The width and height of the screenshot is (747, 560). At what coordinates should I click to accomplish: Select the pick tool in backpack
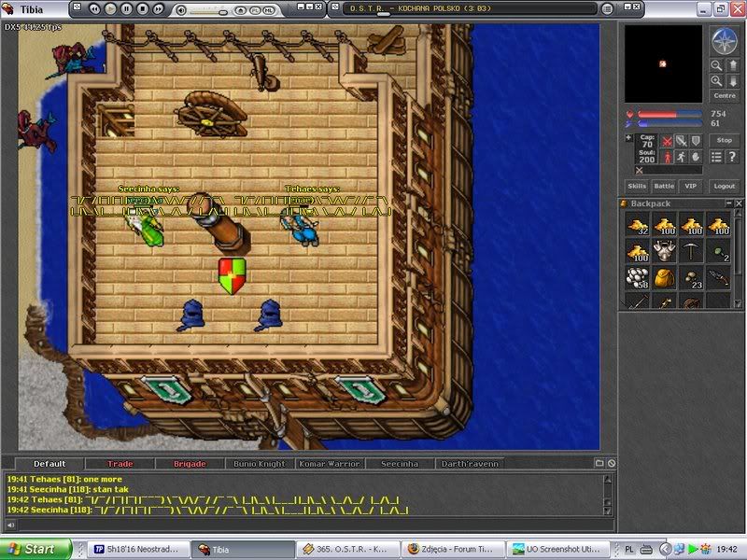coord(691,251)
